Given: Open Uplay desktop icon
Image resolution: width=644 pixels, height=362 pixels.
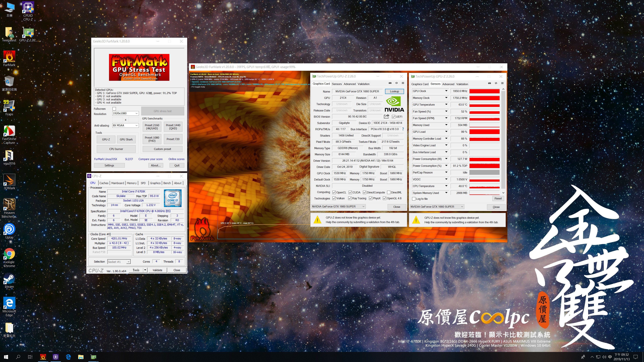Looking at the screenshot, I should pyautogui.click(x=9, y=231).
